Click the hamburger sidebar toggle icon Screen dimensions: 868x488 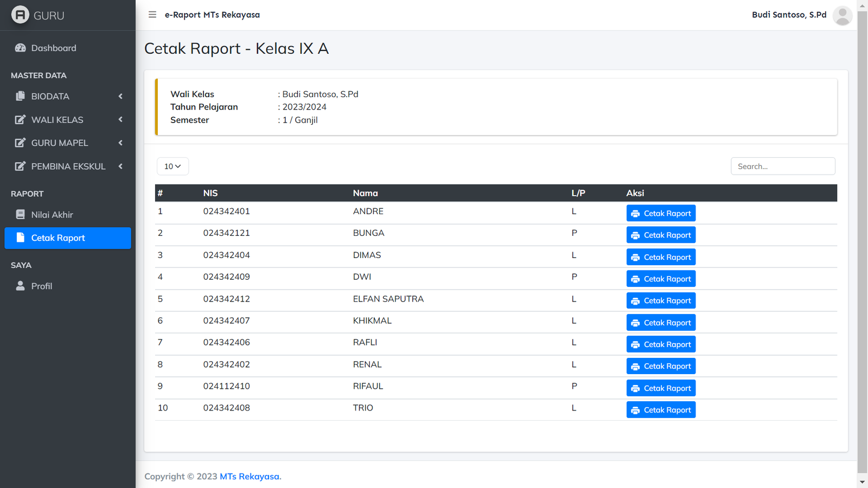pyautogui.click(x=152, y=15)
